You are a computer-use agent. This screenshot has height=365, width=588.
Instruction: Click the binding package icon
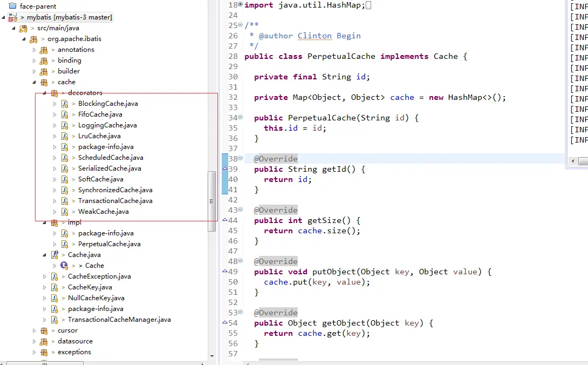point(44,60)
